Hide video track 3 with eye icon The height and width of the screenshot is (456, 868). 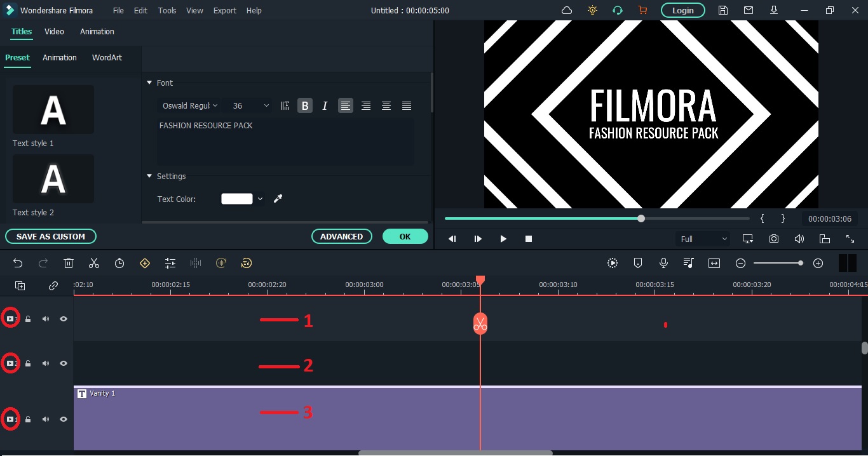tap(64, 319)
